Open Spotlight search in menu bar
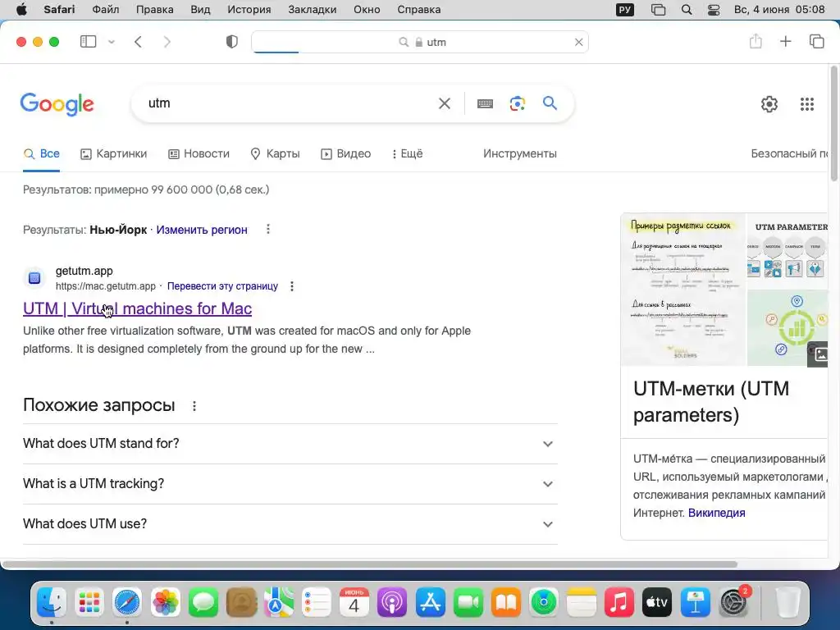Image resolution: width=840 pixels, height=630 pixels. pos(687,10)
